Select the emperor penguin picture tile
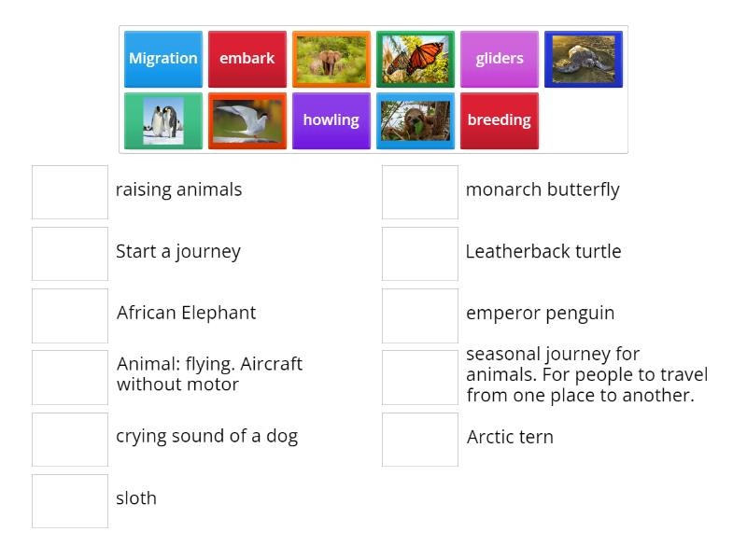Screen dimensions: 747x560 (163, 120)
